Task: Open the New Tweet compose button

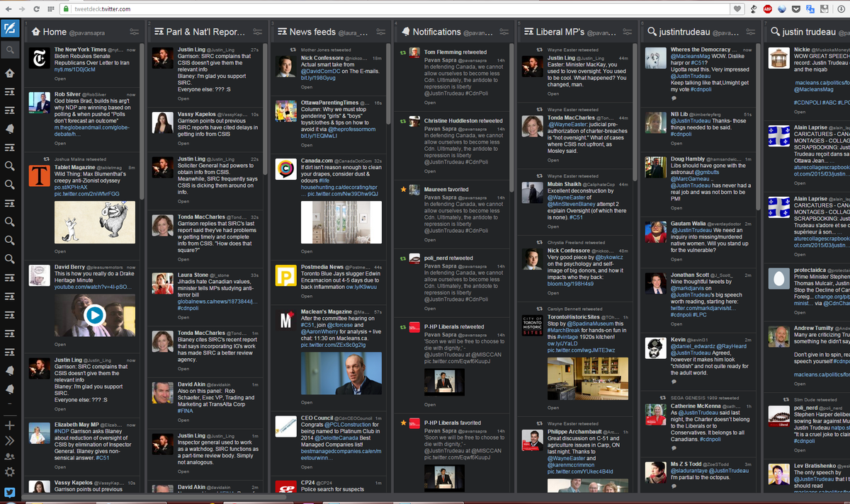Action: point(9,30)
